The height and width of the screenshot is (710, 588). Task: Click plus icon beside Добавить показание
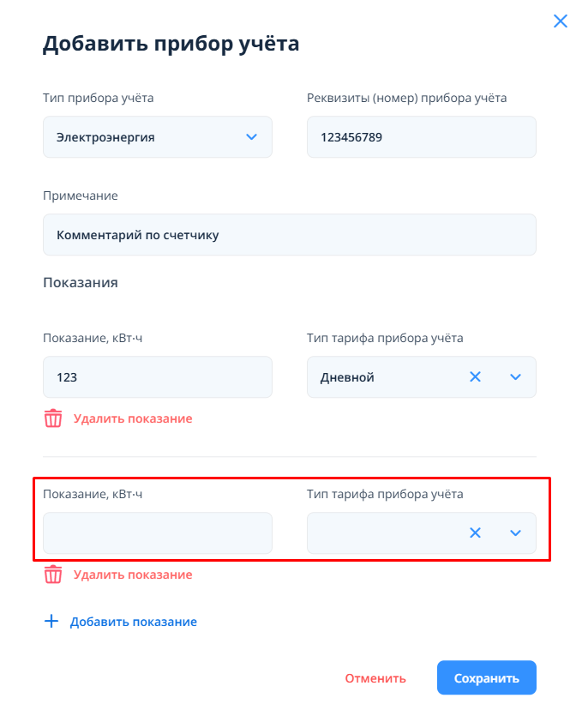pyautogui.click(x=51, y=622)
